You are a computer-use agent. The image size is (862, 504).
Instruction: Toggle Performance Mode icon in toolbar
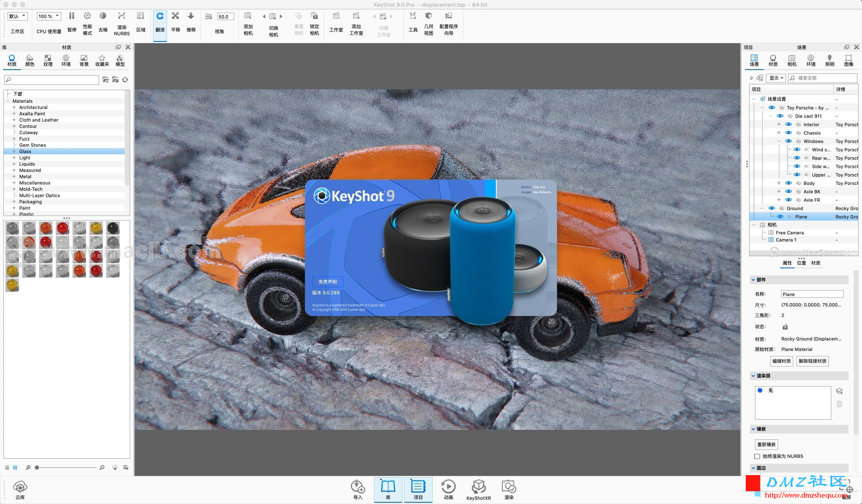point(87,16)
